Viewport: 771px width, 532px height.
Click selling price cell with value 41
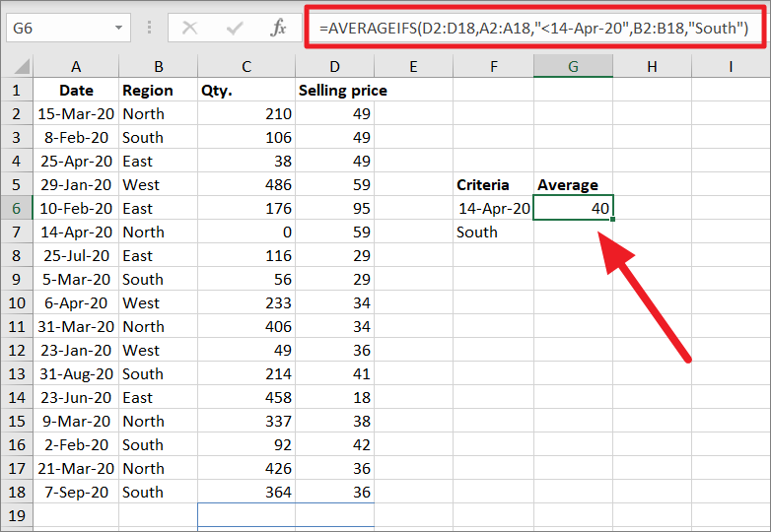[335, 373]
